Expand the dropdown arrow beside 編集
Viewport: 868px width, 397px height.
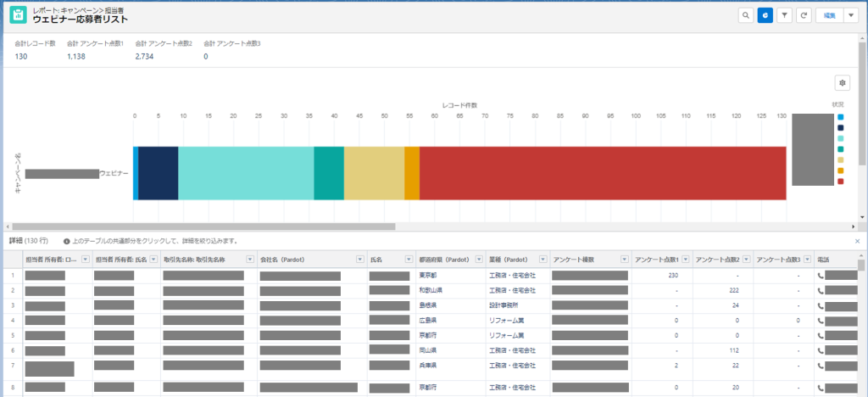coord(850,15)
